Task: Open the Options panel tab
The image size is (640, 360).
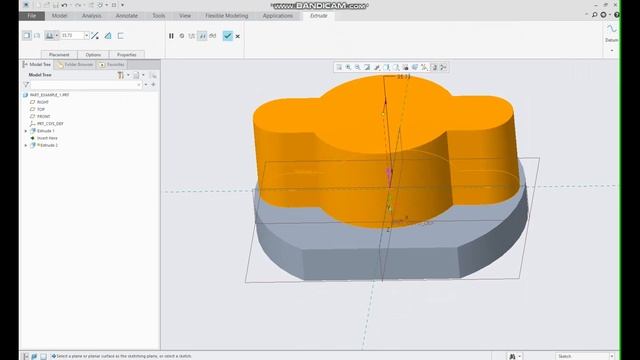Action: tap(93, 55)
